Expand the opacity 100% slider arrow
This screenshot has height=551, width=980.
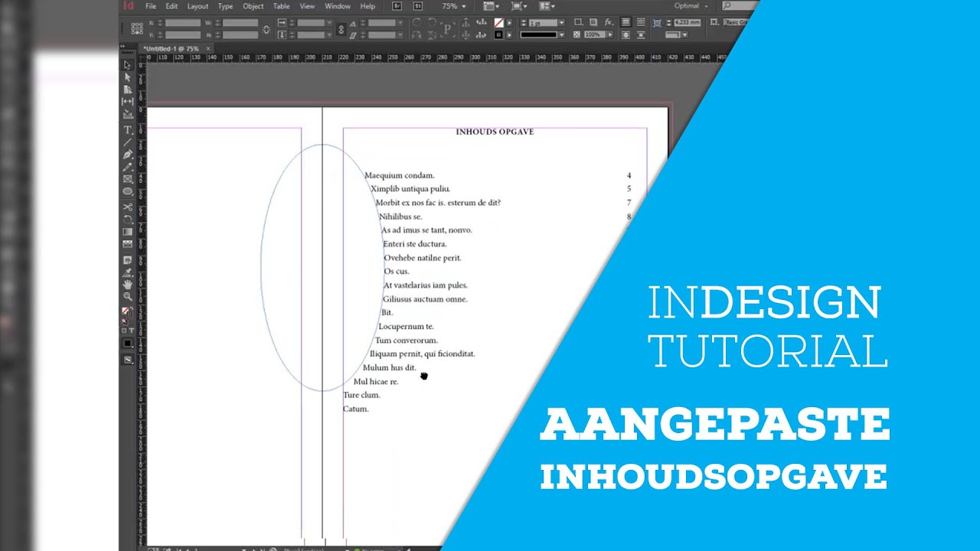[610, 35]
